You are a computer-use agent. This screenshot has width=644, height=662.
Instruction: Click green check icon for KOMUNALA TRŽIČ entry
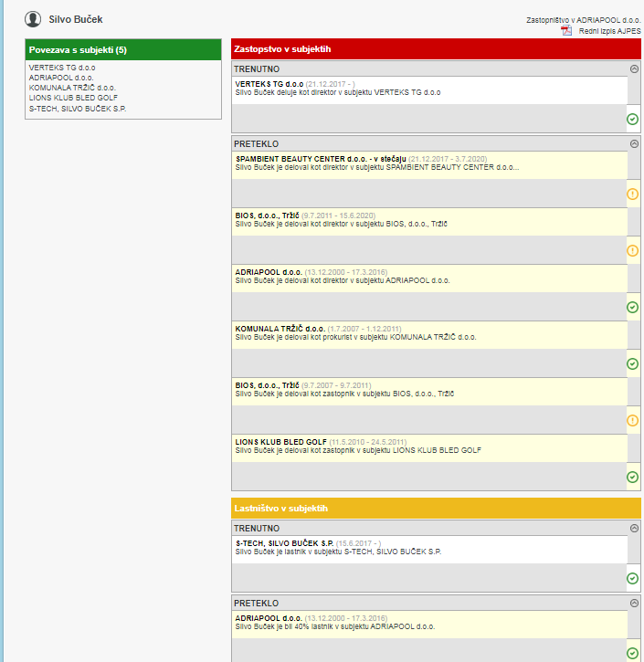[x=632, y=363]
